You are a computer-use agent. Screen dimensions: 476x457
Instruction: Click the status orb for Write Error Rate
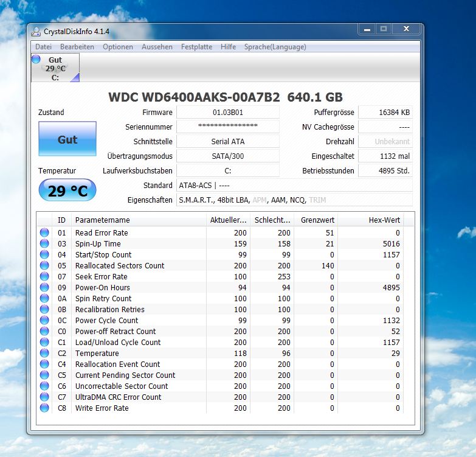point(44,408)
